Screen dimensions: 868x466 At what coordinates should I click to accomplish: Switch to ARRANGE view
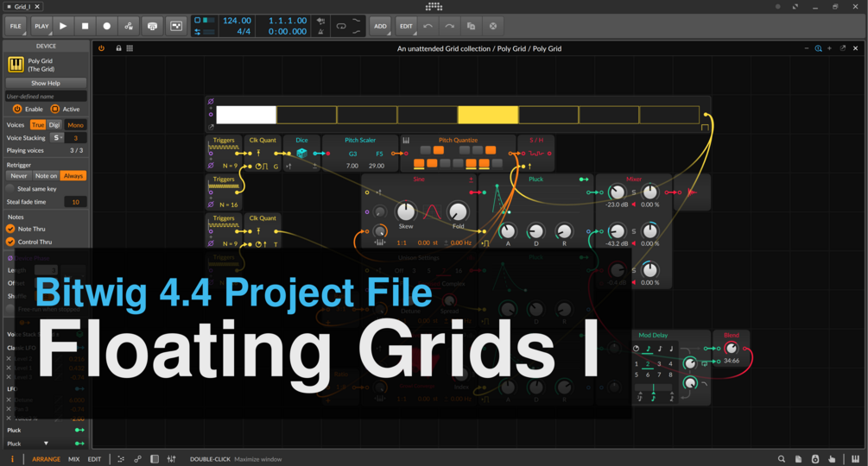pos(46,459)
